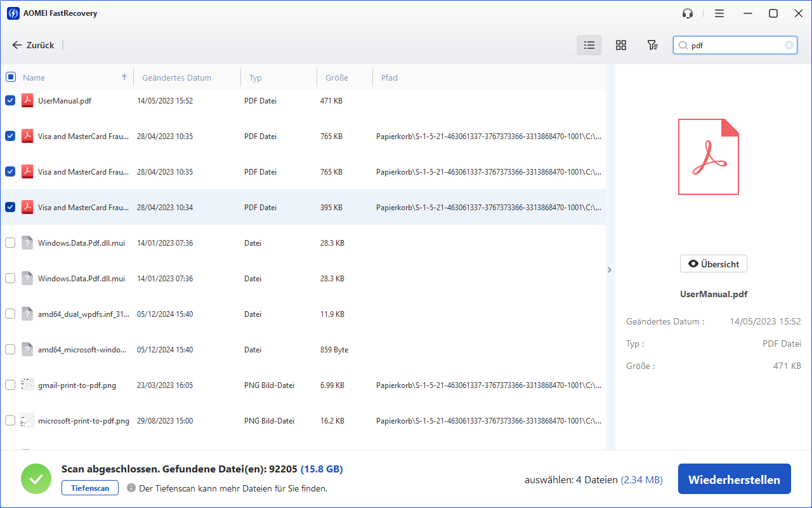
Task: Click the 11.9 KB size cell
Action: click(332, 314)
